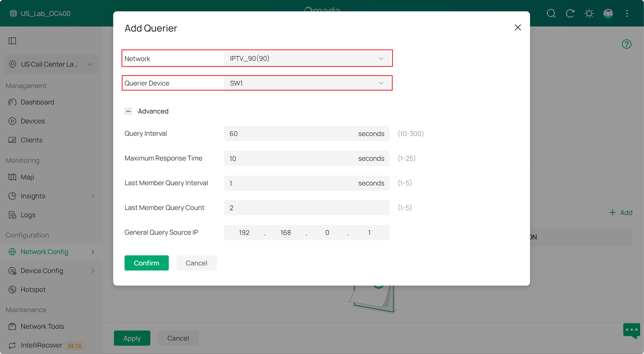This screenshot has width=644, height=354.
Task: Refresh the controller page
Action: coord(570,14)
